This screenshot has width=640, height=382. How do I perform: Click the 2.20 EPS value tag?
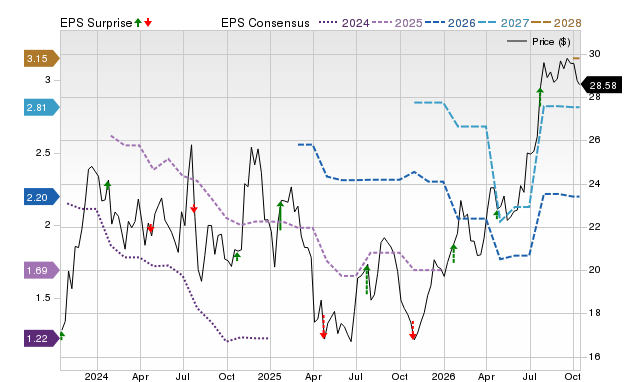[42, 198]
